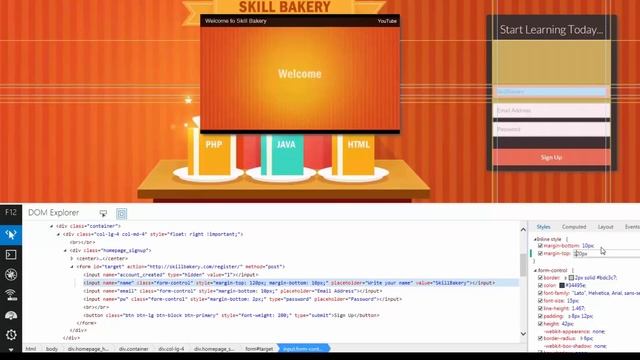Viewport: 640px width, 360px height.
Task: Click the Email Address input field
Action: pos(551,110)
